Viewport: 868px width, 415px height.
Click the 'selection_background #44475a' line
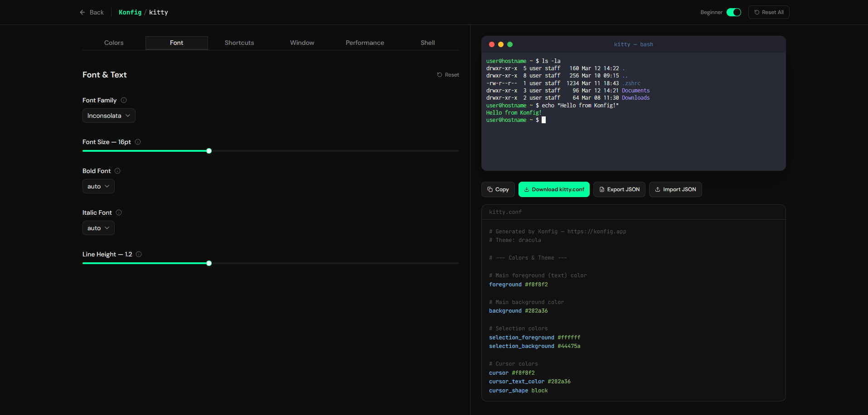535,346
